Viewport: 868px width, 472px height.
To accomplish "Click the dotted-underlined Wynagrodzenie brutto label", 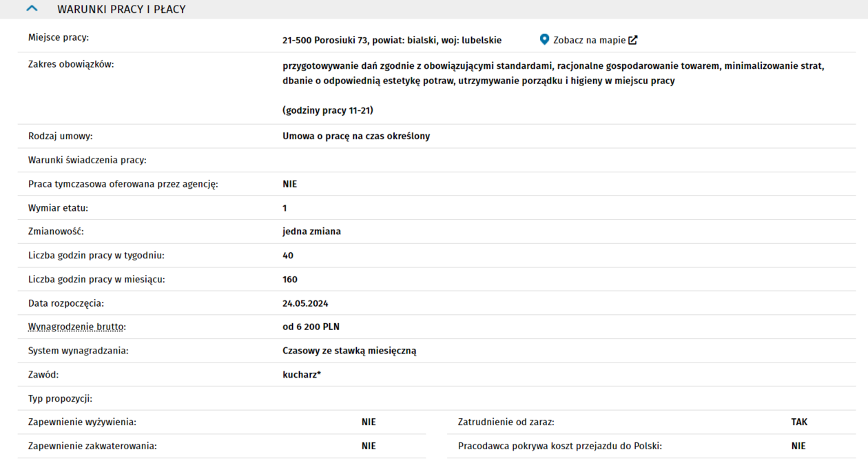I will [77, 327].
